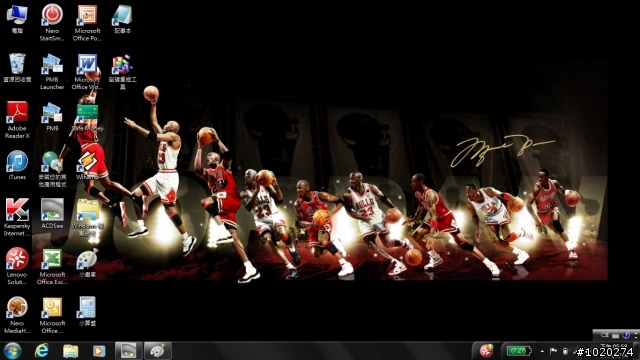Screen dimensions: 640x360
Task: Click the Windows Start button
Action: pyautogui.click(x=13, y=351)
